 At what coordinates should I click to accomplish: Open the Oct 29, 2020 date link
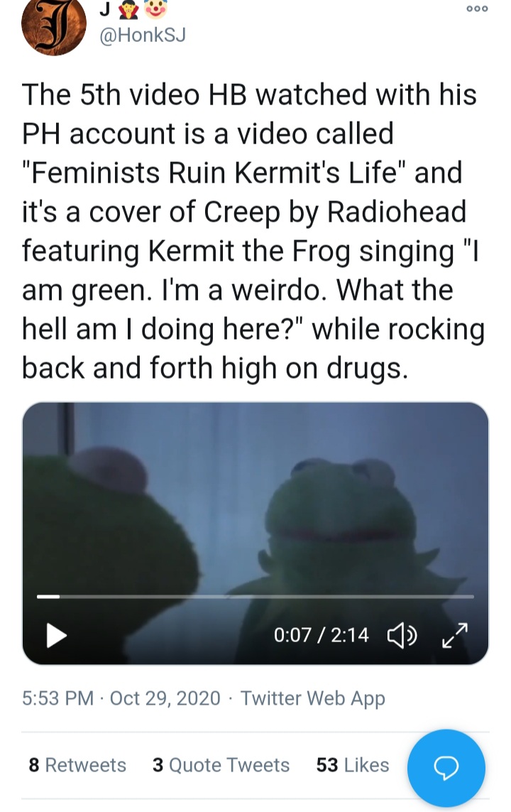point(165,698)
